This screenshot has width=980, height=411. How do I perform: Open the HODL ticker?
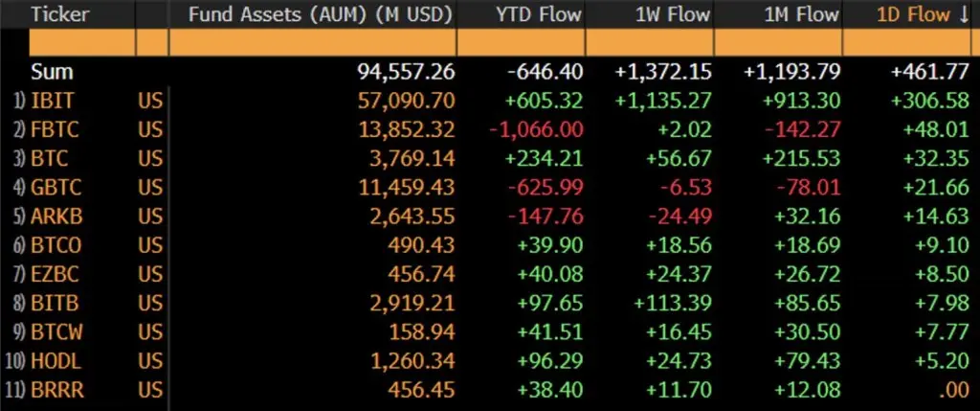pyautogui.click(x=56, y=360)
